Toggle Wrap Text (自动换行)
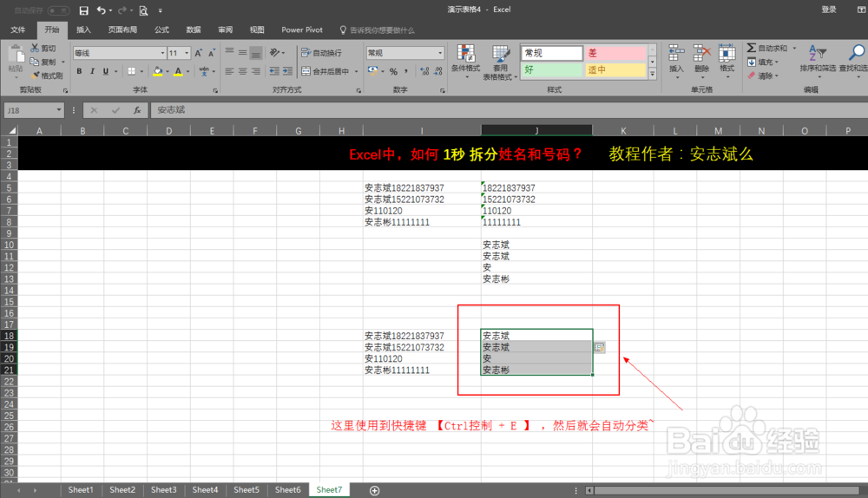 click(322, 53)
